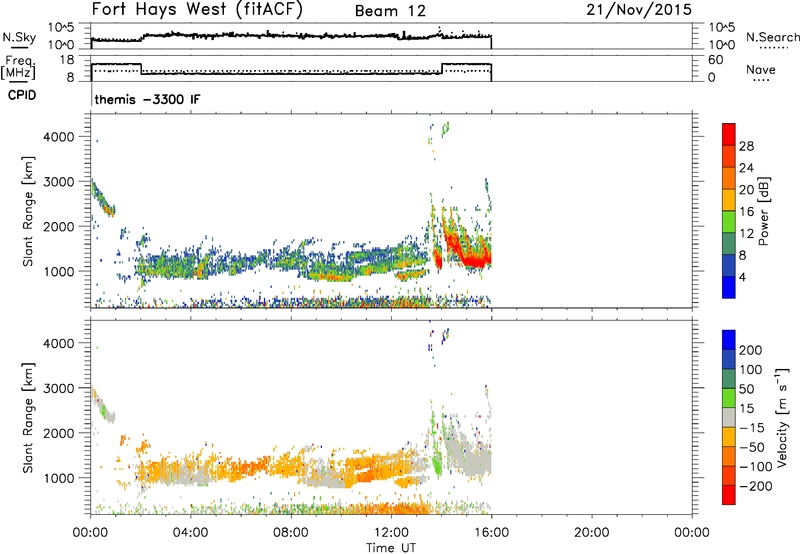The image size is (800, 554).
Task: Click the '4' tick on power scale
Action: tap(742, 277)
